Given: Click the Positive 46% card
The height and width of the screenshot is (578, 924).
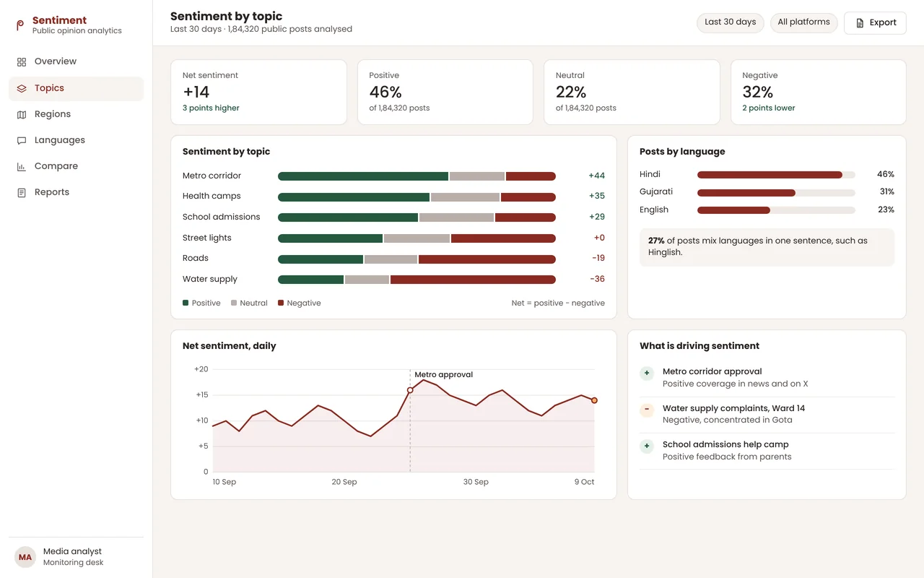Looking at the screenshot, I should 445,92.
